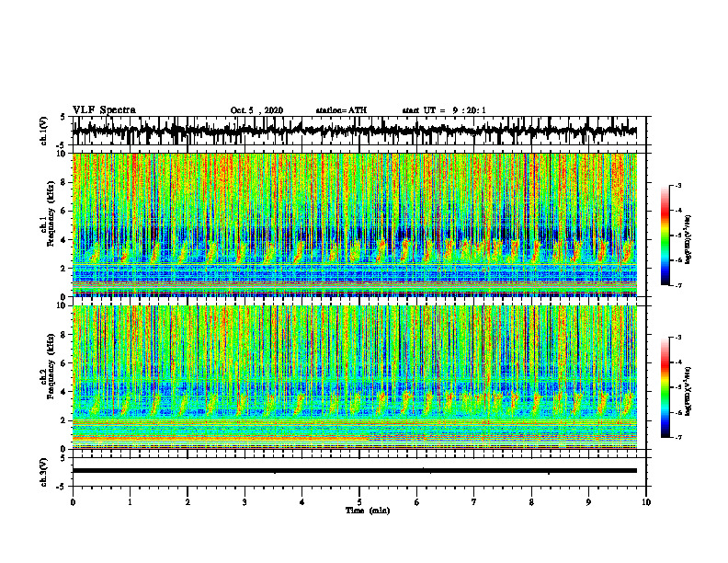Click time axis tick label "1"
728x563 pixels.
click(130, 502)
